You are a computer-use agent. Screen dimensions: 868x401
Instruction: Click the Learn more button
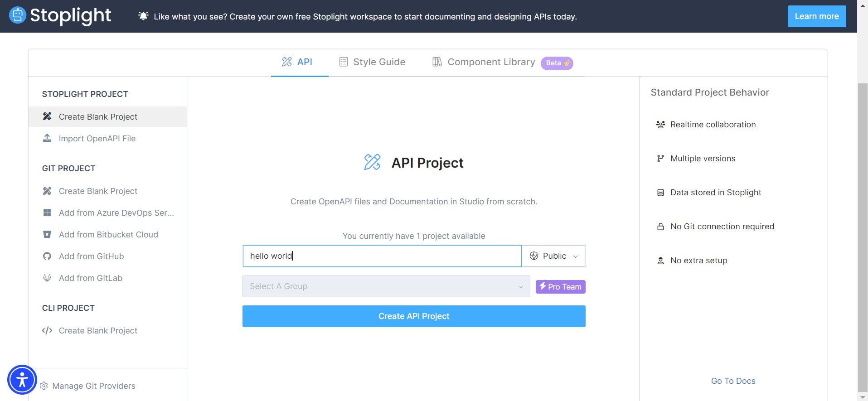click(x=817, y=16)
